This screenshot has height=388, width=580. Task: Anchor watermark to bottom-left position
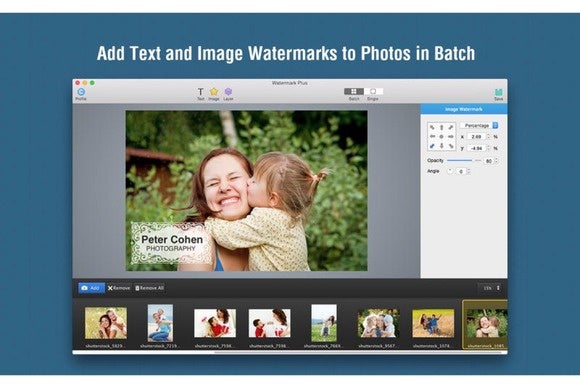(x=432, y=146)
